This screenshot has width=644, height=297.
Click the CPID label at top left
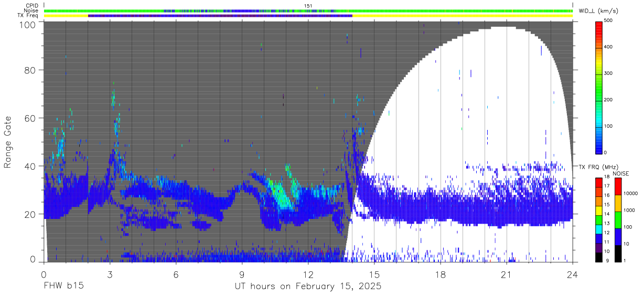point(31,6)
